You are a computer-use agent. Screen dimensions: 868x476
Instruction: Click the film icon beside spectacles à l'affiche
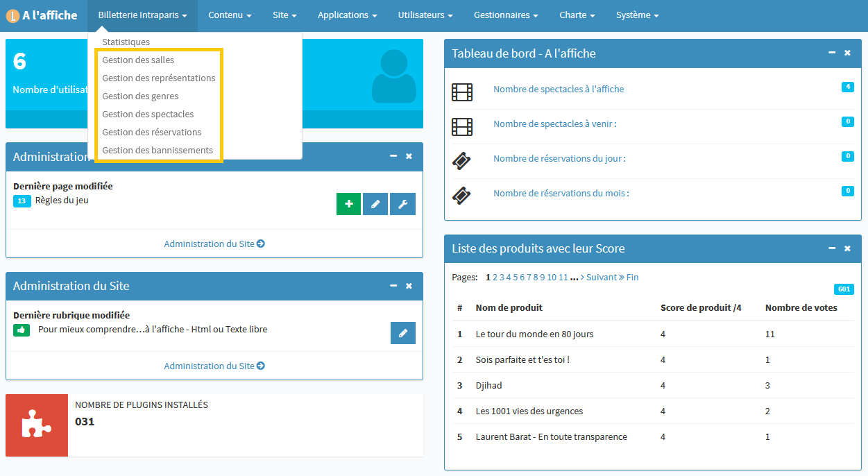coord(462,92)
